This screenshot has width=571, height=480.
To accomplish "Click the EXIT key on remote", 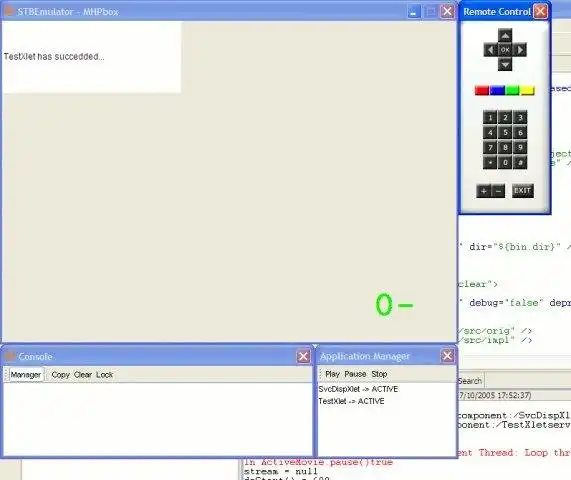I will pyautogui.click(x=523, y=191).
